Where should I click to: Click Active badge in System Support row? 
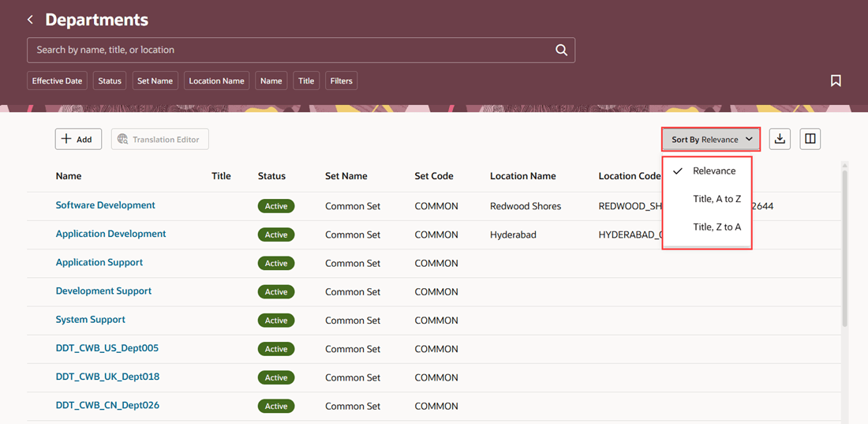click(276, 321)
